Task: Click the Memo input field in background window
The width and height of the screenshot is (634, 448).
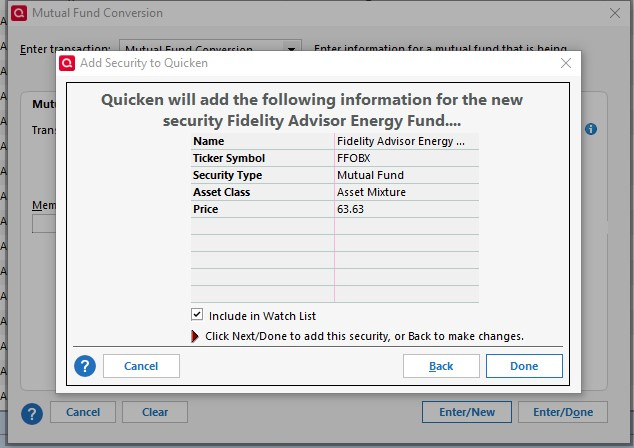Action: 44,224
